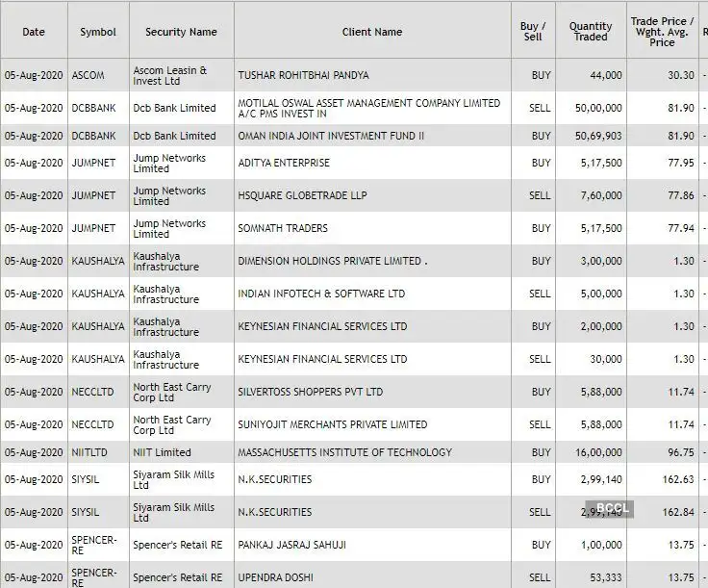
Task: Click client name Tushar Rohitbhai Pandya
Action: click(303, 75)
